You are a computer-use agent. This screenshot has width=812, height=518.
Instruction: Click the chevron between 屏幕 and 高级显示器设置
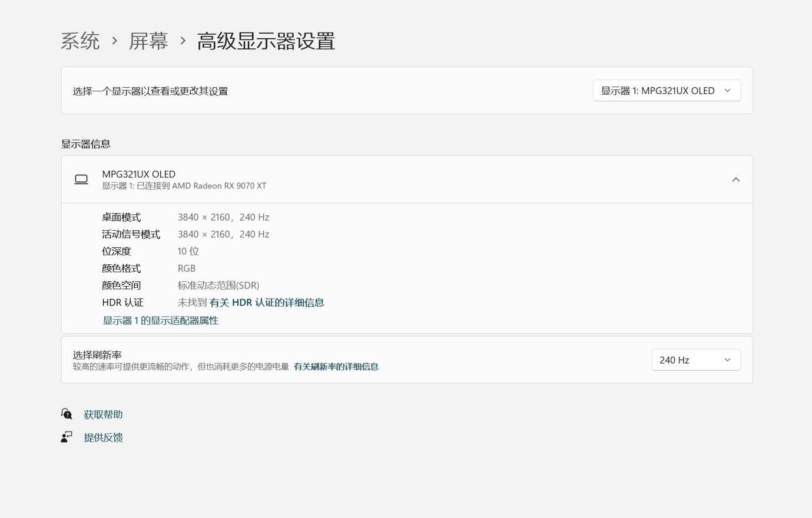183,41
